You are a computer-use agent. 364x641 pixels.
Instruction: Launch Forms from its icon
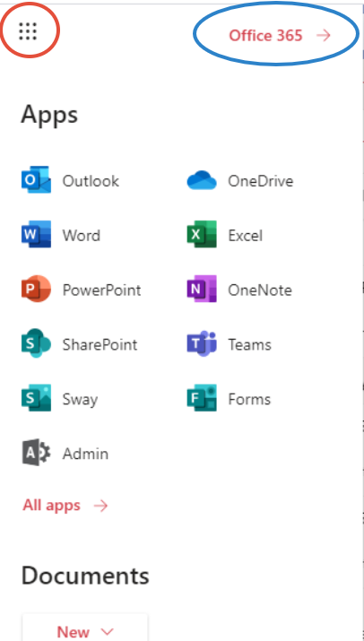pos(202,398)
